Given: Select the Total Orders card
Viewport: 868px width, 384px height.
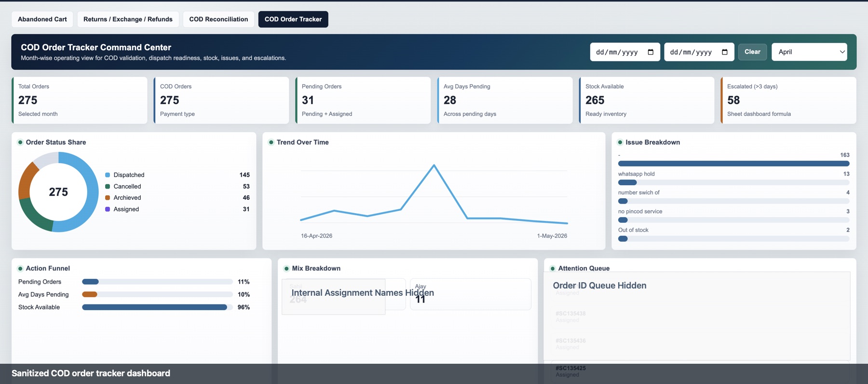Looking at the screenshot, I should tap(80, 100).
